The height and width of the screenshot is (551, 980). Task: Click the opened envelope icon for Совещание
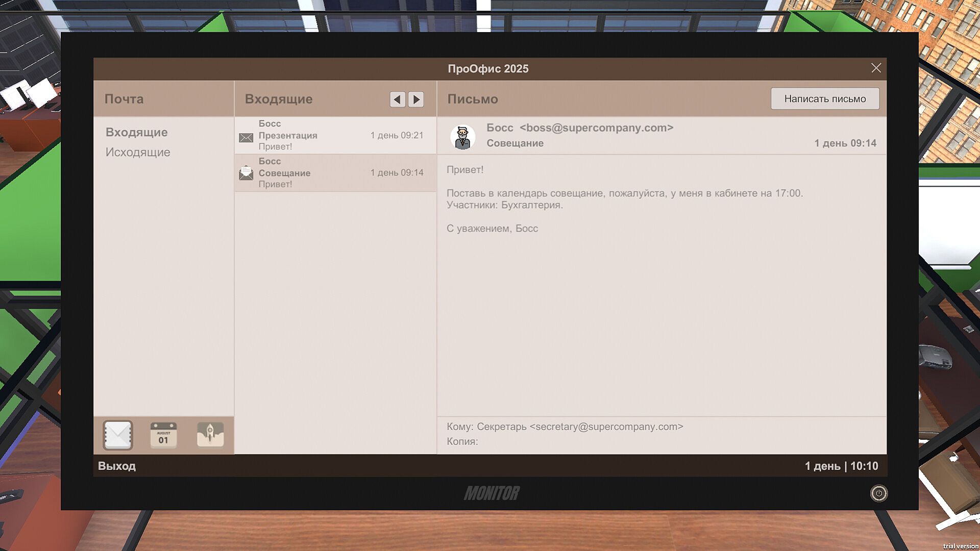[246, 173]
